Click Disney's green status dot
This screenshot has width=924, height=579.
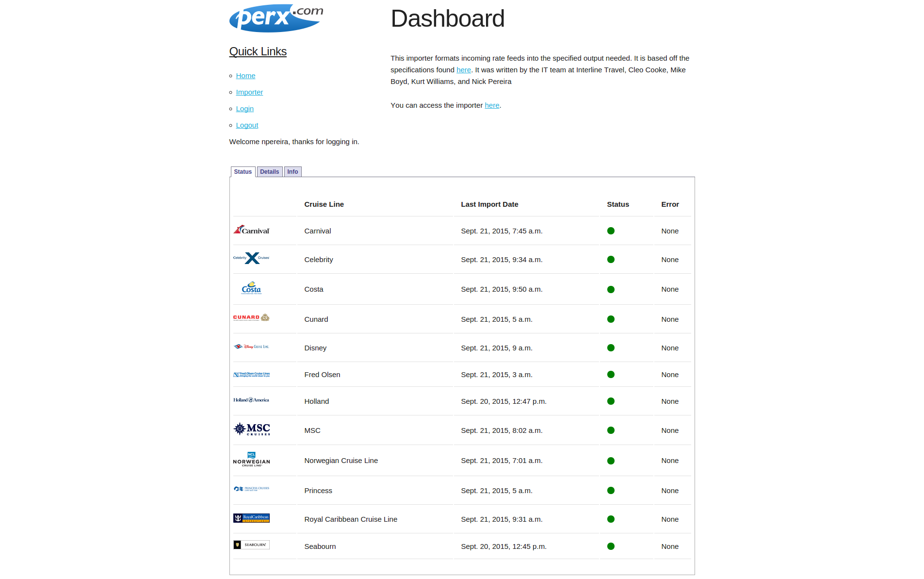[611, 348]
